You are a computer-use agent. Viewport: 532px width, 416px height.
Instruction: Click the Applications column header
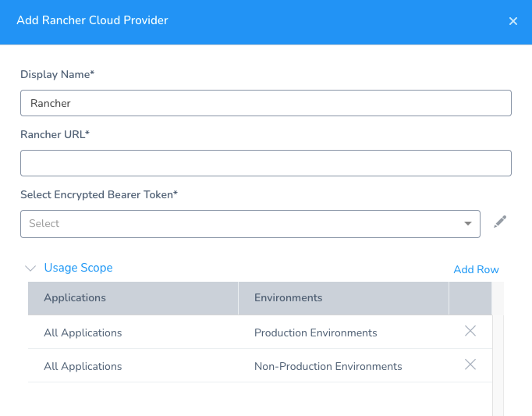tap(133, 298)
